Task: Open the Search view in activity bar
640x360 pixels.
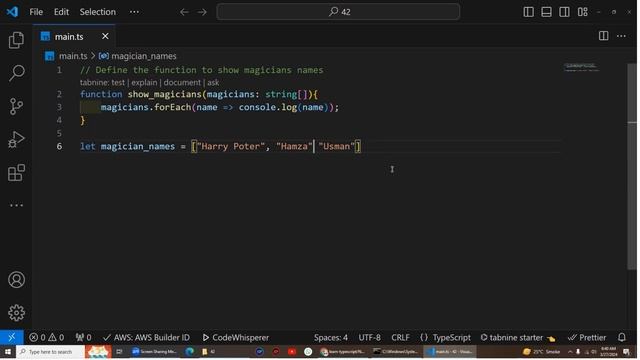Action: [16, 73]
